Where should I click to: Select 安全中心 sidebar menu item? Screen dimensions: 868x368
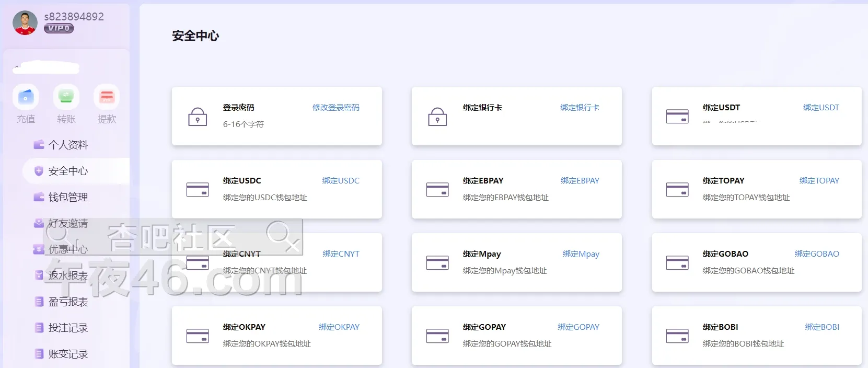click(x=68, y=171)
